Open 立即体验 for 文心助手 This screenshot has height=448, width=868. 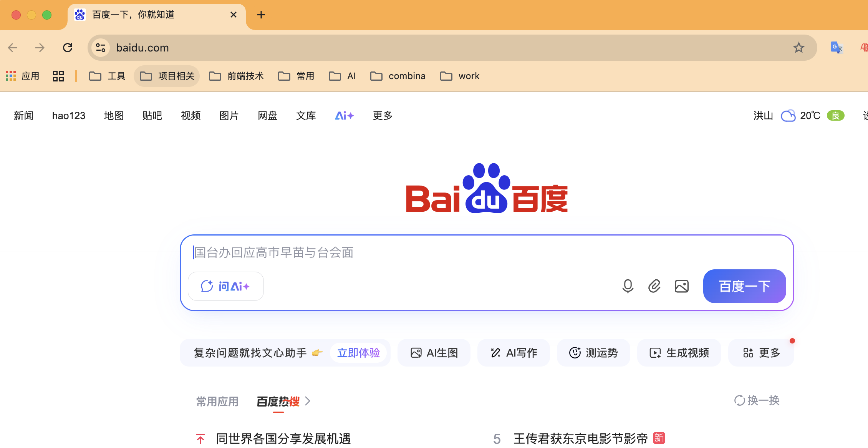[359, 353]
